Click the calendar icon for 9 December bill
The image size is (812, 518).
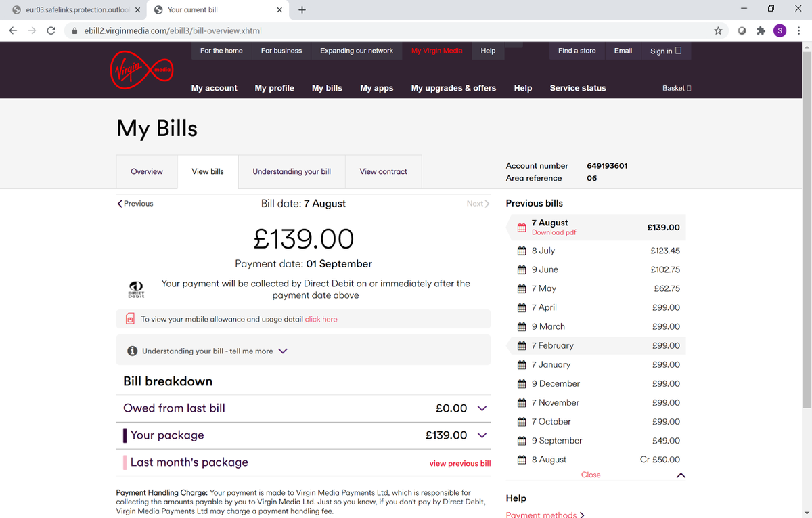522,383
